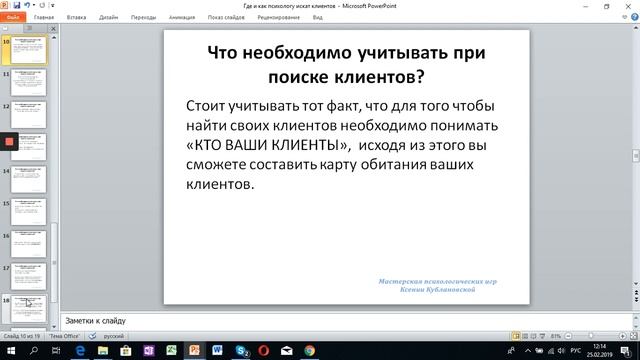Switch to Word from the taskbar
Image resolution: width=640 pixels, height=360 pixels.
[217, 351]
